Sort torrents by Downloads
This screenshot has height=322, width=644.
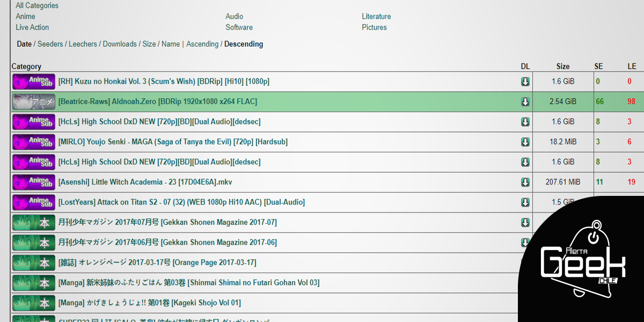[120, 44]
